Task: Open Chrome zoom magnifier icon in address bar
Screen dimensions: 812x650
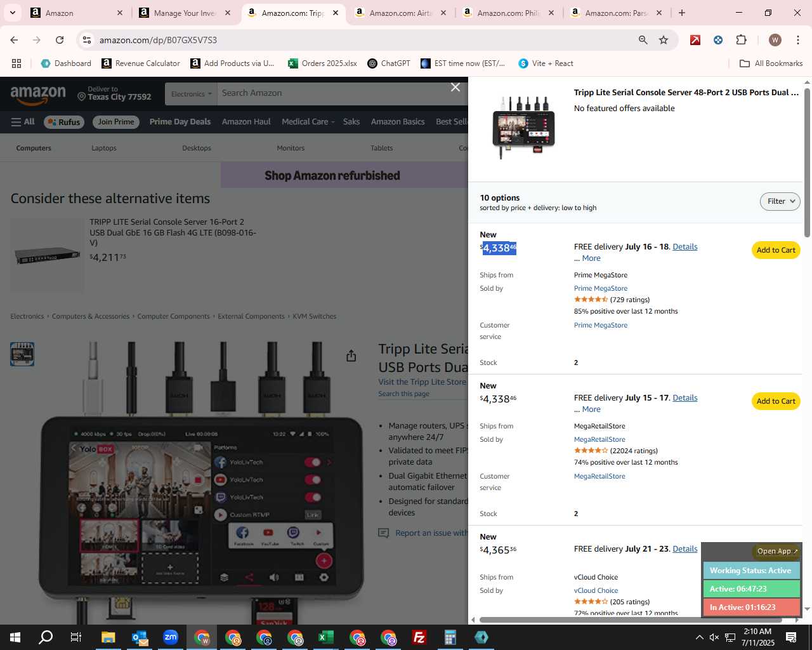Action: (x=643, y=40)
